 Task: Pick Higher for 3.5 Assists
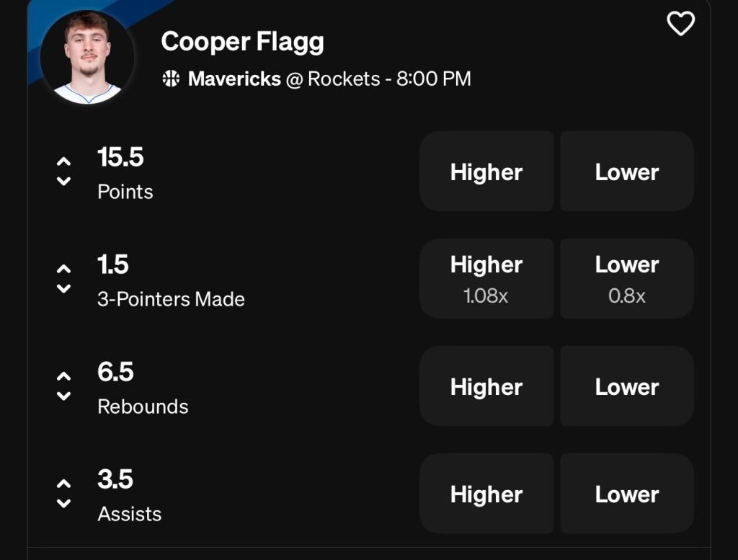[486, 494]
